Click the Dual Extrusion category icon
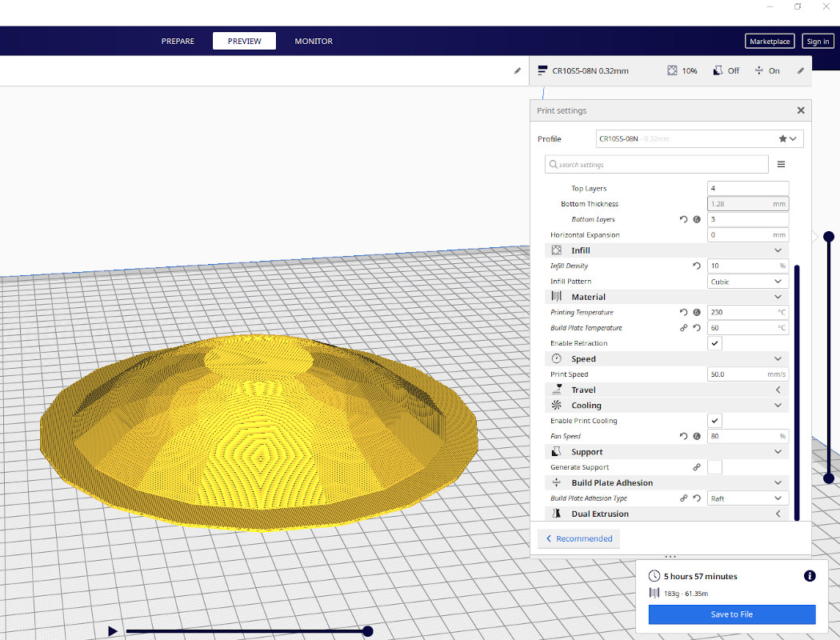840x640 pixels. tap(557, 514)
